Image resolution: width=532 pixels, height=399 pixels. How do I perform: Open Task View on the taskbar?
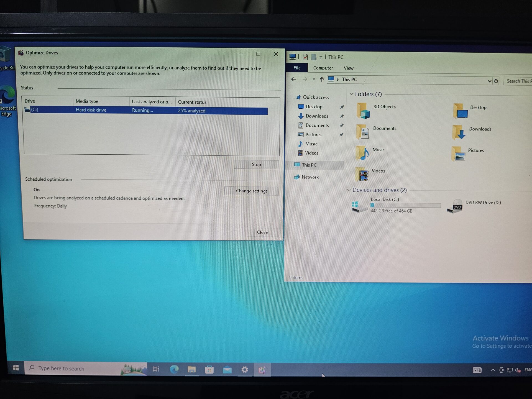[x=156, y=369]
